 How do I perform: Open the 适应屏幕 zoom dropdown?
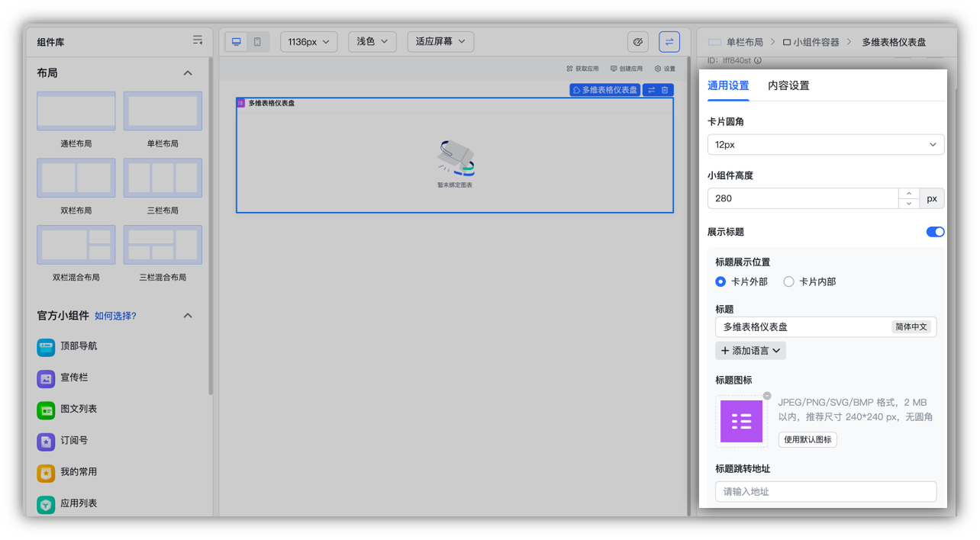tap(440, 41)
